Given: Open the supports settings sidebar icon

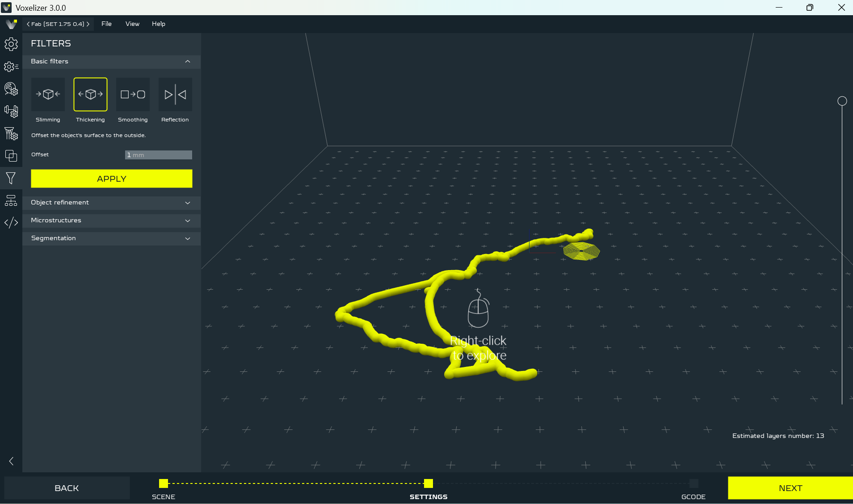Looking at the screenshot, I should [x=11, y=133].
